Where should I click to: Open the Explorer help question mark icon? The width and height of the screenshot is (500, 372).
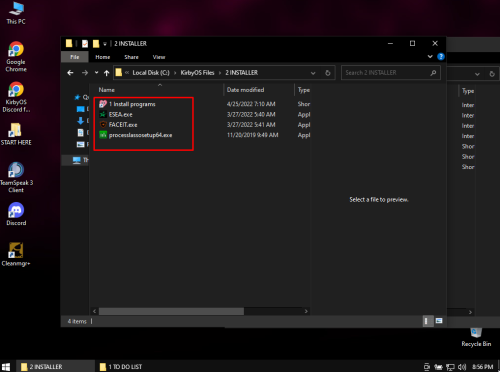(441, 57)
